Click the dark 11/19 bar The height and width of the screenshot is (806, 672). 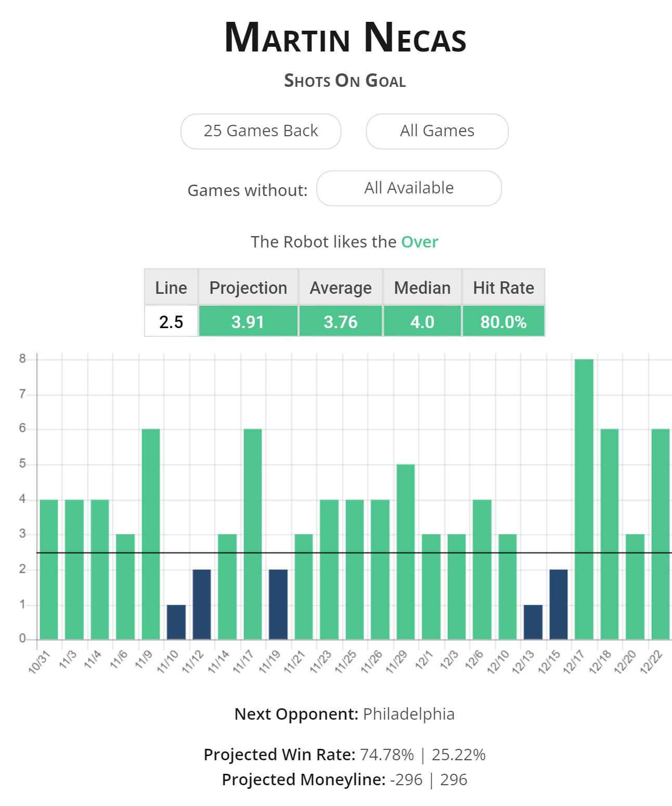point(278,605)
